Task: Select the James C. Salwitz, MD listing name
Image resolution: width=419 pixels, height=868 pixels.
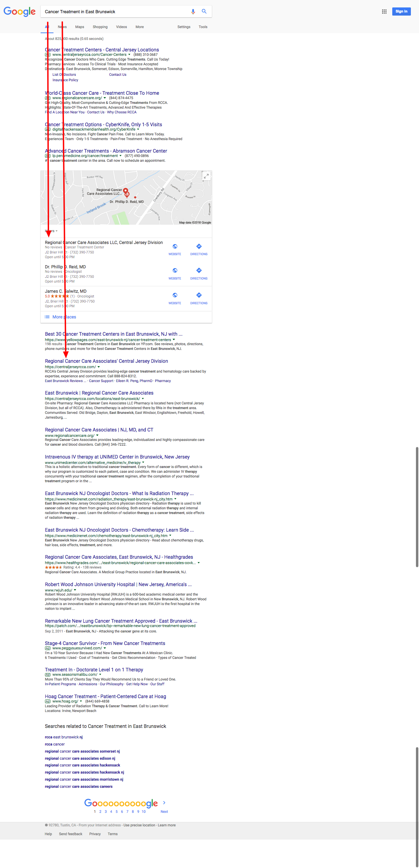Action: click(66, 291)
